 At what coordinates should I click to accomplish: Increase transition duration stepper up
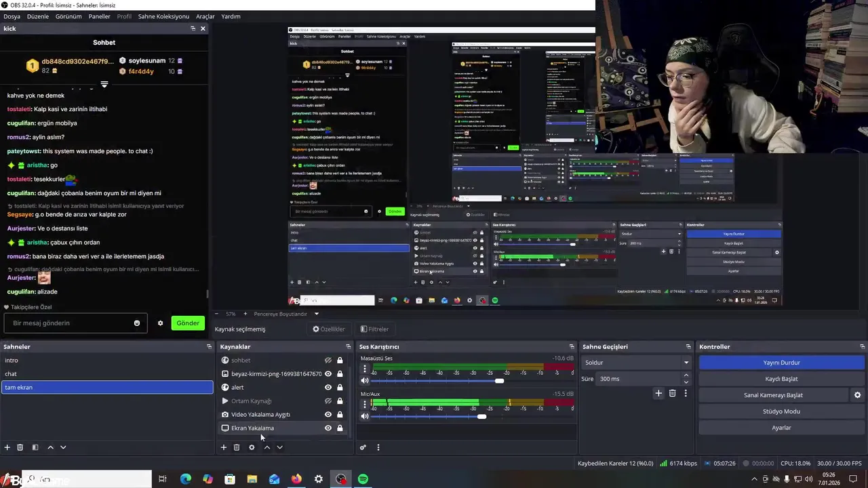click(686, 375)
